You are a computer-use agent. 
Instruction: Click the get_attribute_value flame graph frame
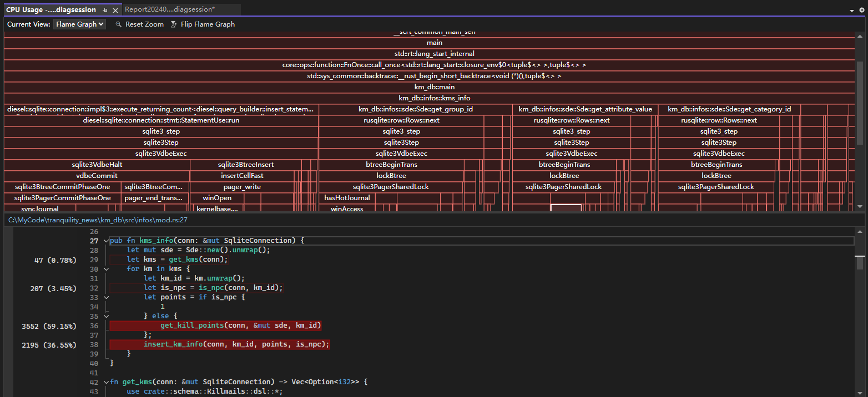tap(585, 109)
